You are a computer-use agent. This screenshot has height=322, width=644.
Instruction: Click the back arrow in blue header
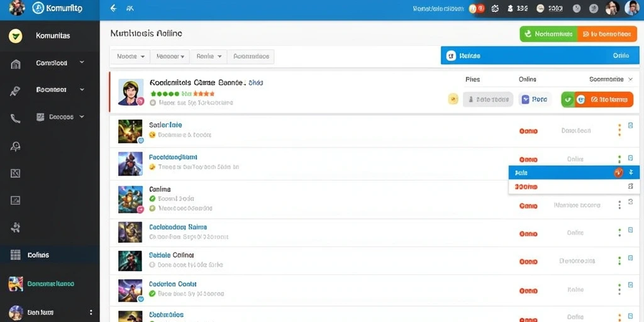pos(114,8)
